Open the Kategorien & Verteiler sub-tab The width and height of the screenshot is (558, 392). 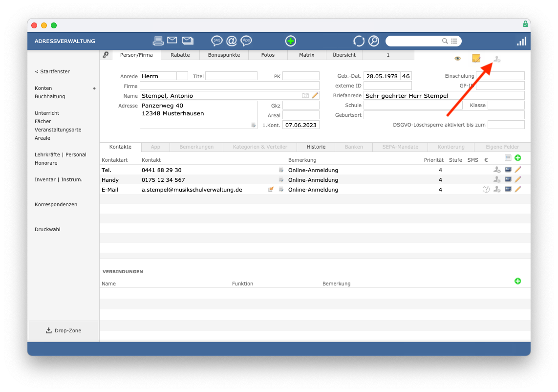click(260, 147)
